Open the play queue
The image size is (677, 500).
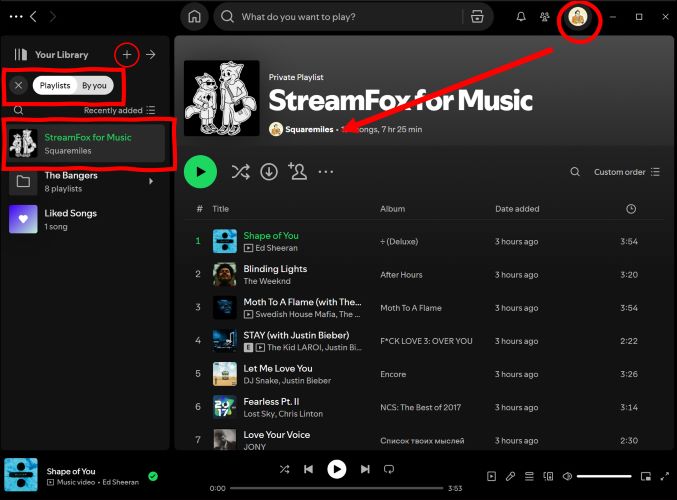(529, 476)
